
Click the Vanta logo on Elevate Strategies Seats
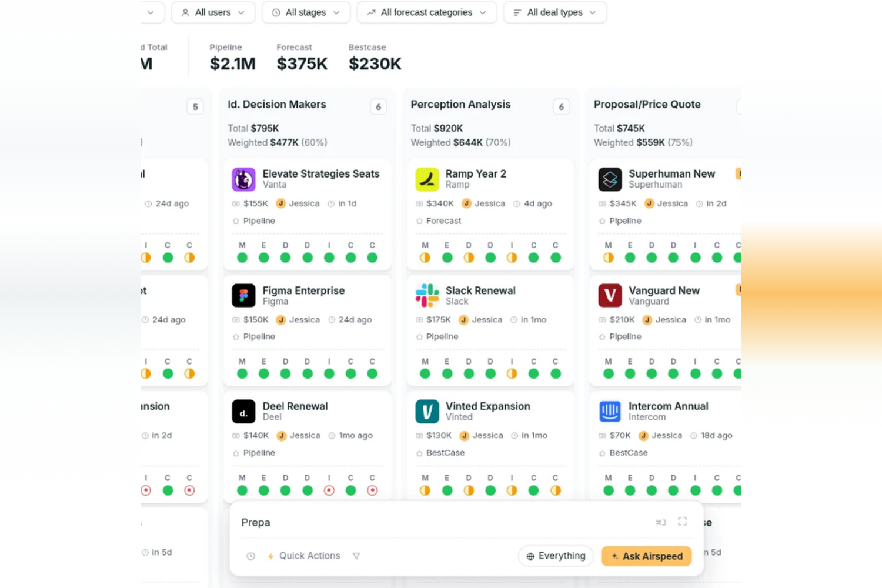coord(243,179)
